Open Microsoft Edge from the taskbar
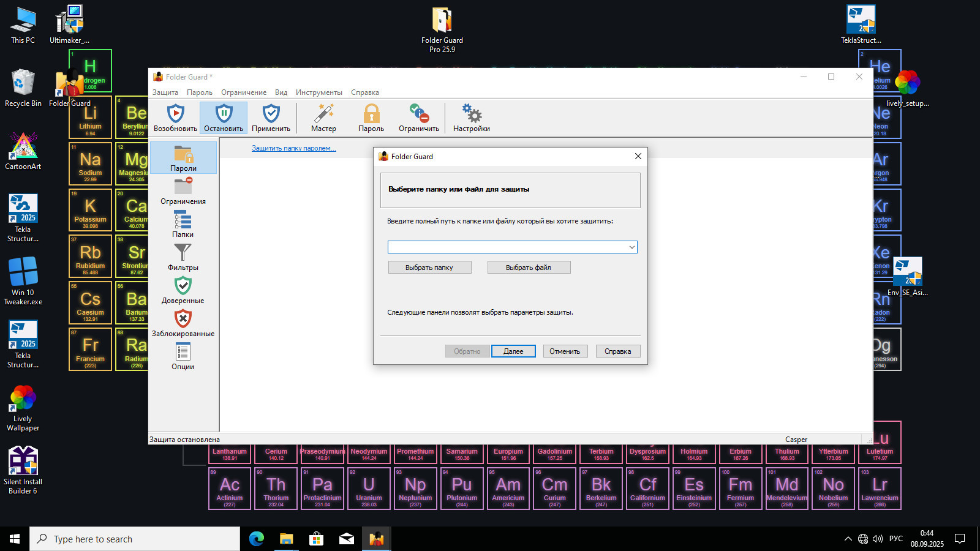Screen dimensions: 980x551 (x=257, y=539)
